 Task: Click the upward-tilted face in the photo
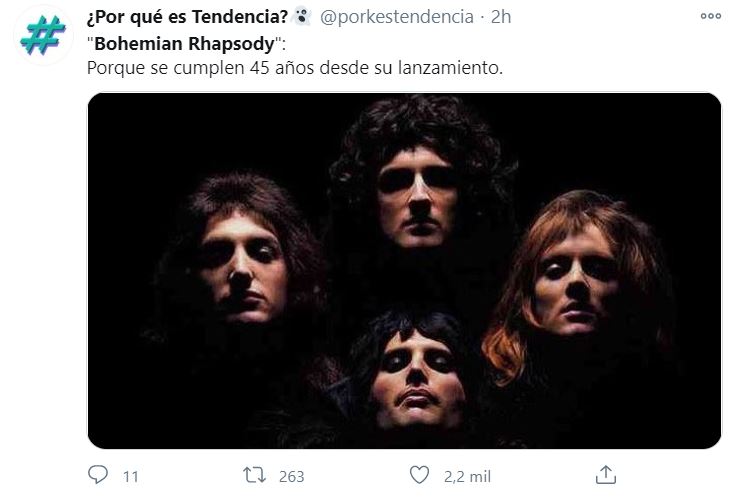click(417, 380)
